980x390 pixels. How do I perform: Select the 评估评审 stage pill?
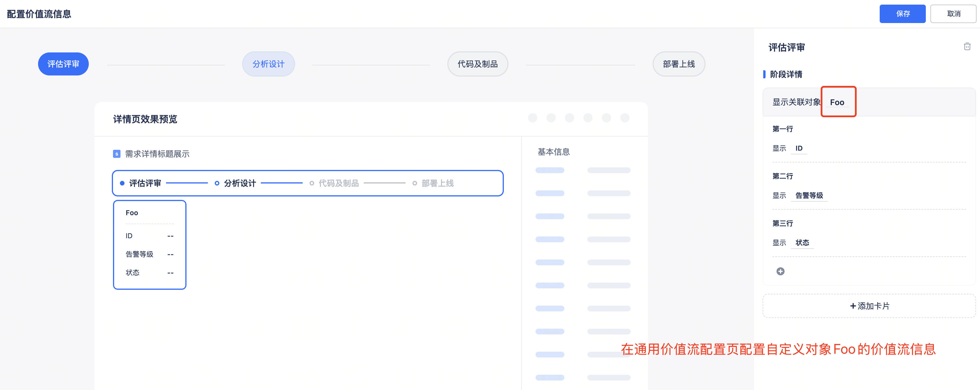point(63,64)
